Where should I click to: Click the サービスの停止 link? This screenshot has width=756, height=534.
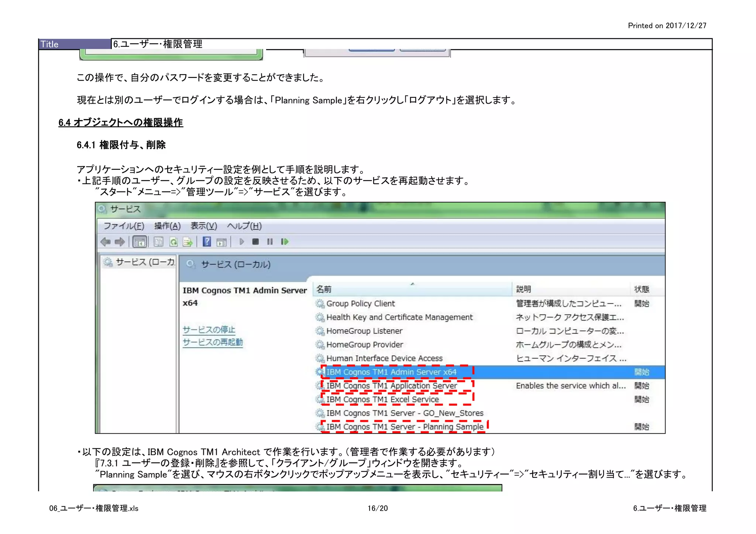(209, 329)
